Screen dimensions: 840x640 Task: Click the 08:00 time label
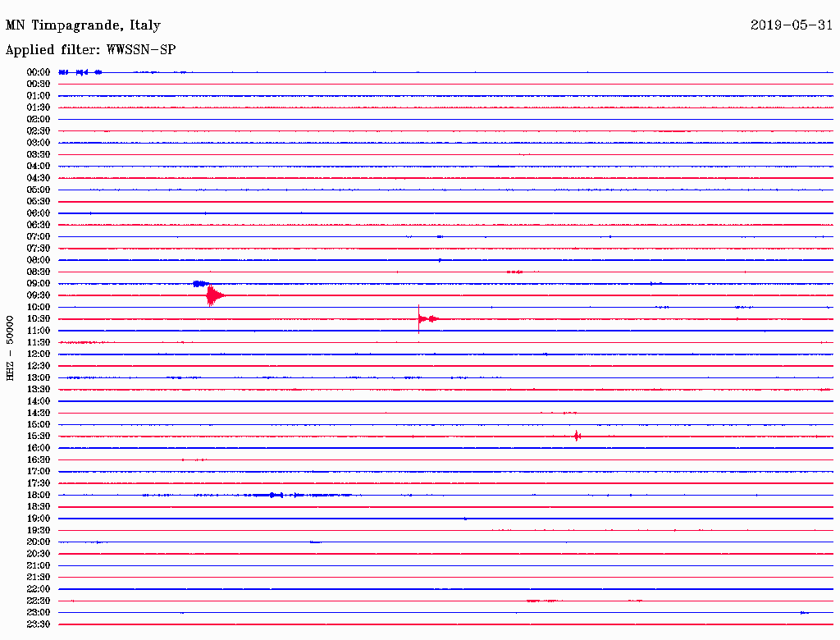click(x=39, y=260)
